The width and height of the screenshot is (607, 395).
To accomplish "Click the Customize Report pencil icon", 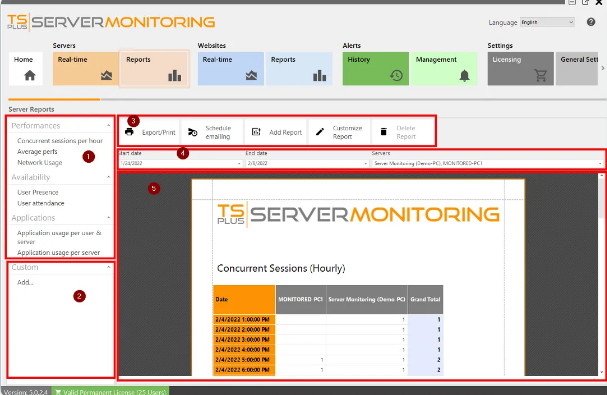I will (320, 132).
